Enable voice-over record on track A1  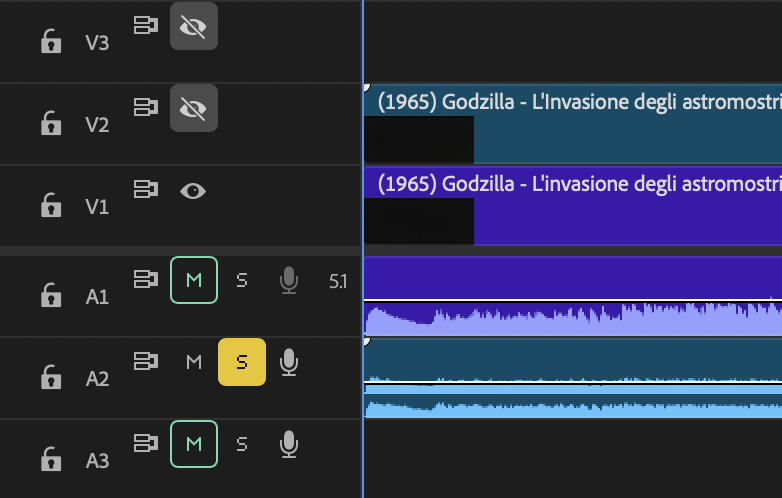289,281
